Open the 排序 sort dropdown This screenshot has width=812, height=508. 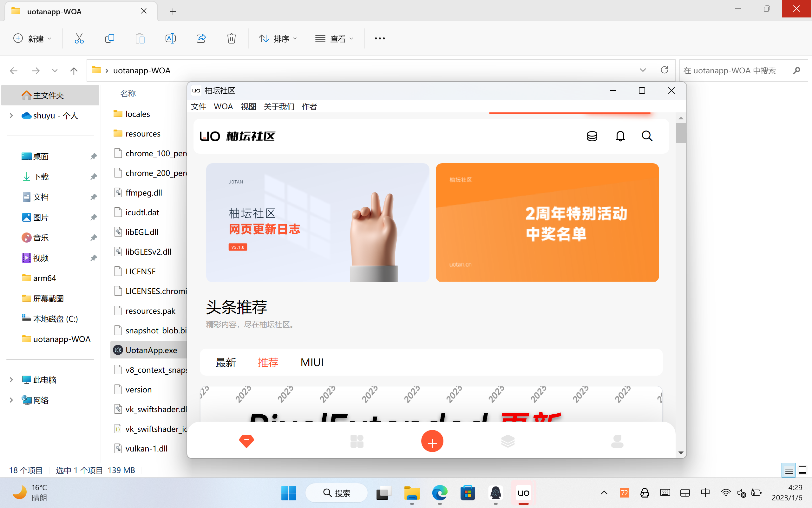pos(278,39)
